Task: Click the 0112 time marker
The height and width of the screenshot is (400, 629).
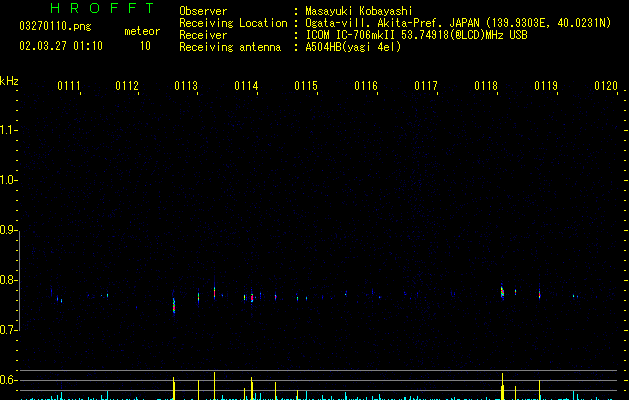Action: 127,86
